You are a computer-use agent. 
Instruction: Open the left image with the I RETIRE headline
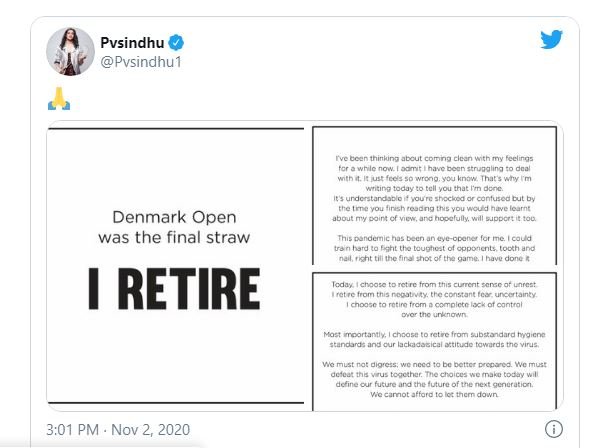(175, 266)
